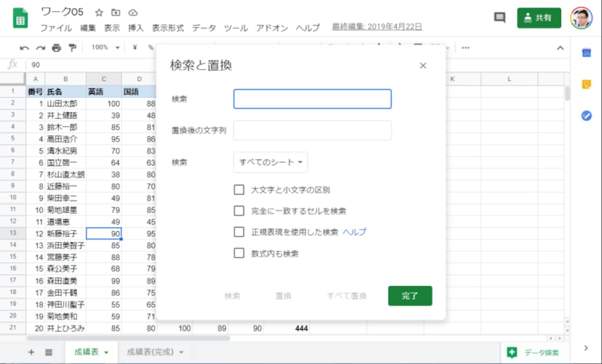The image size is (602, 364).
Task: Close the 検索と置換 dialog
Action: [x=423, y=66]
